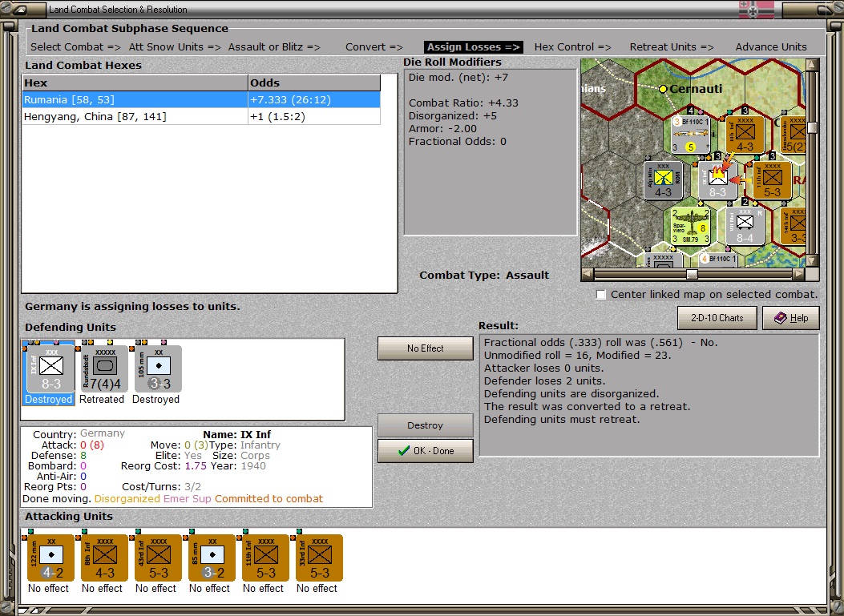Screen dimensions: 844x616
Task: Click map horizontal scrollbar right arrow
Action: (x=799, y=275)
